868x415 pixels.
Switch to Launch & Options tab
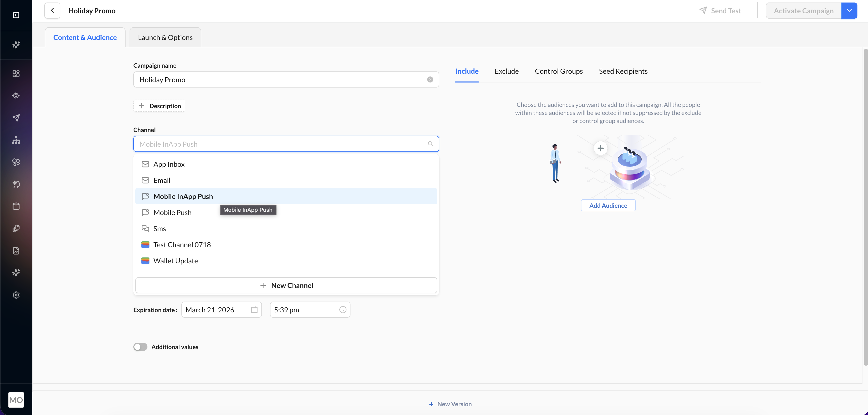(x=165, y=37)
